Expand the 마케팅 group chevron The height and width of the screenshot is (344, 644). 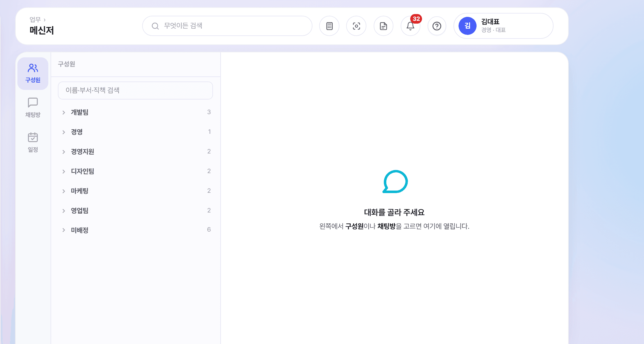64,191
